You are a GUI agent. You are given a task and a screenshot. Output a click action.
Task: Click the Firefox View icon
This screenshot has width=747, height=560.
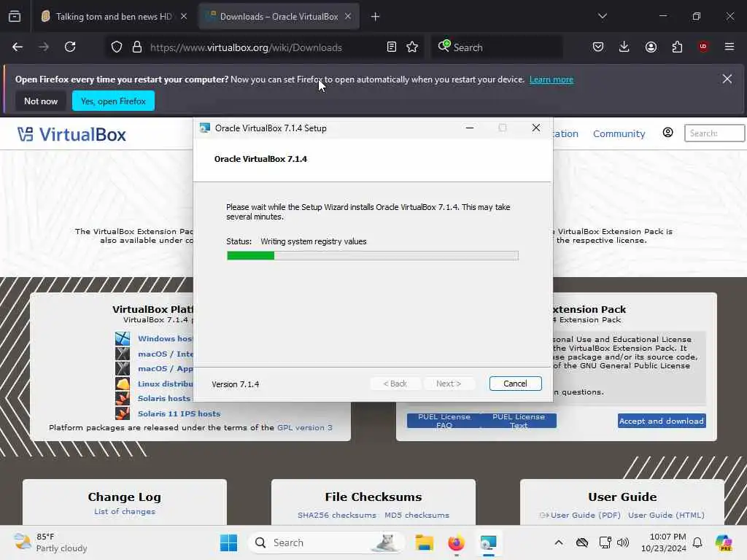point(15,16)
